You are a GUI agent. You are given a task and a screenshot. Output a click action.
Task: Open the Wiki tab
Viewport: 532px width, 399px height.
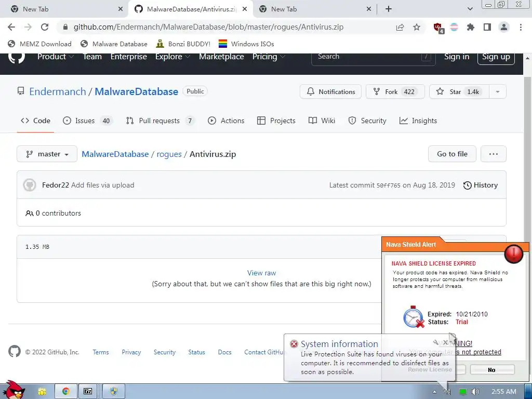(322, 121)
